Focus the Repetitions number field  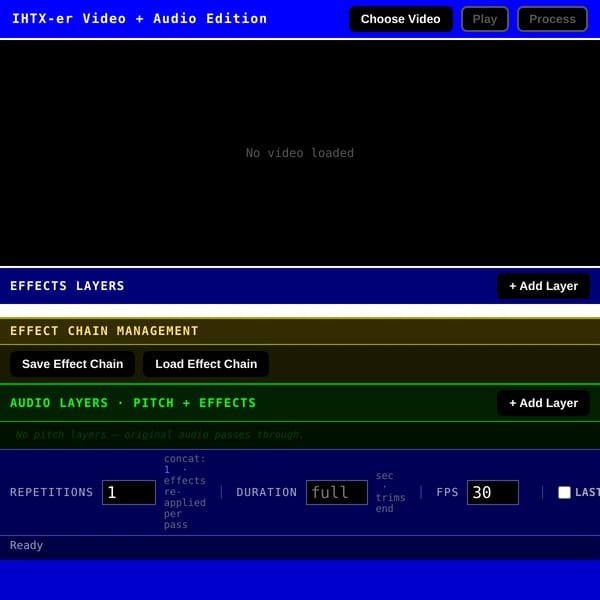[129, 492]
